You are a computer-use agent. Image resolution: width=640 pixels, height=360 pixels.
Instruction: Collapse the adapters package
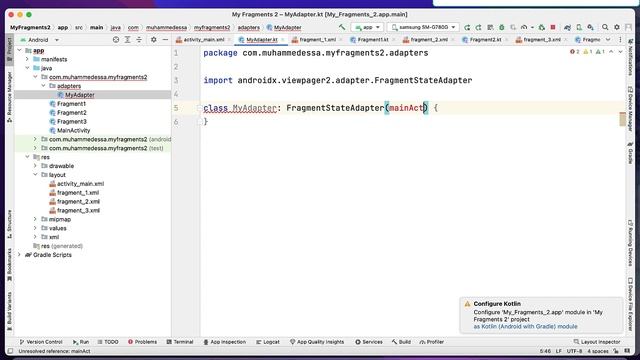(43, 86)
